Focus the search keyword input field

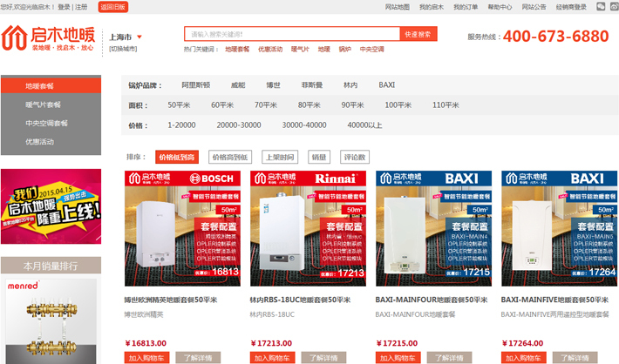point(292,34)
